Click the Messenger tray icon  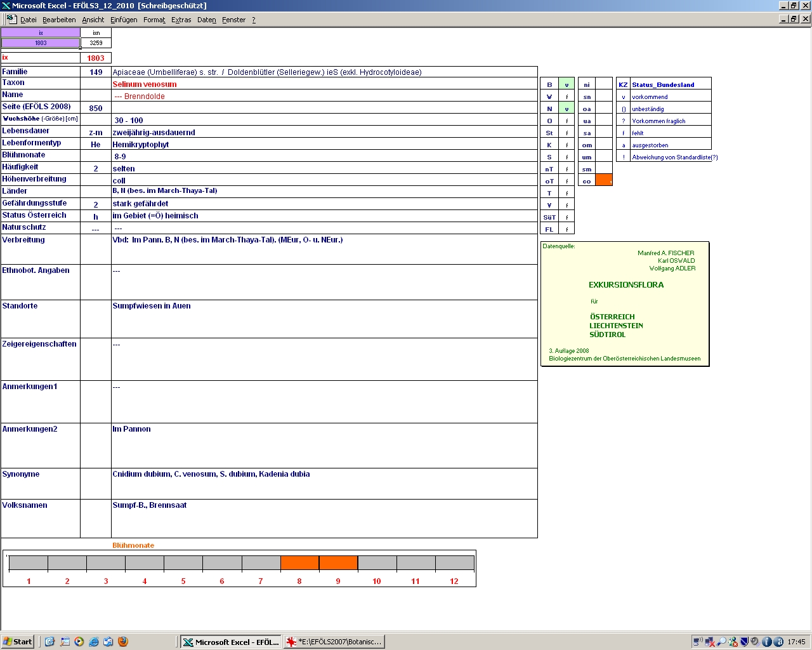[733, 642]
